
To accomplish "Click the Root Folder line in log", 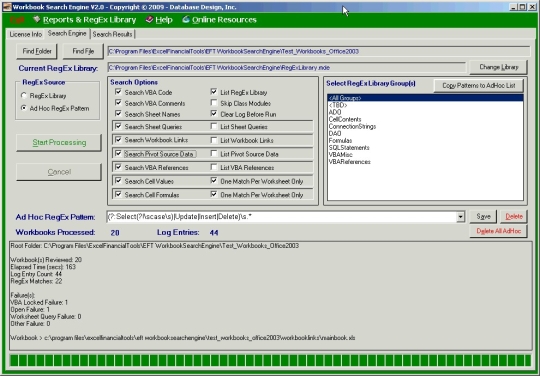I will pyautogui.click(x=155, y=246).
